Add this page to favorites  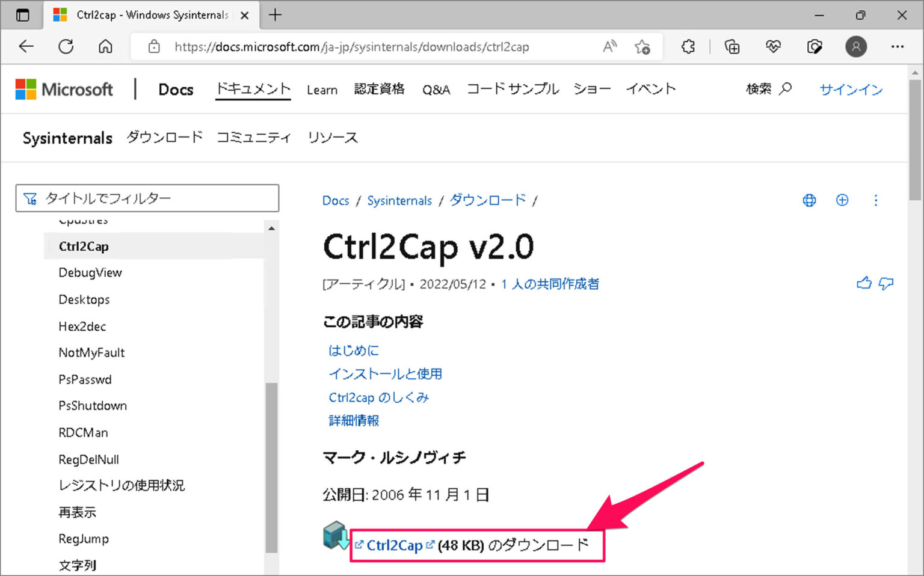(642, 46)
